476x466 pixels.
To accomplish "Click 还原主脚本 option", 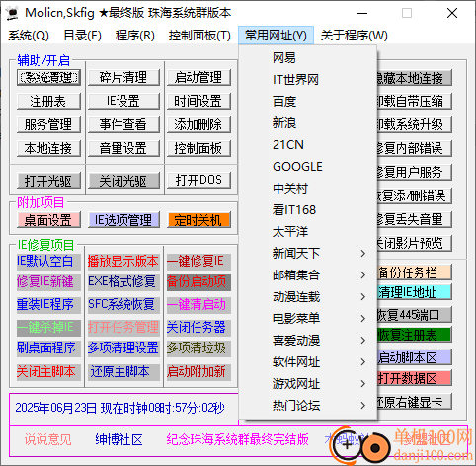I will click(123, 372).
